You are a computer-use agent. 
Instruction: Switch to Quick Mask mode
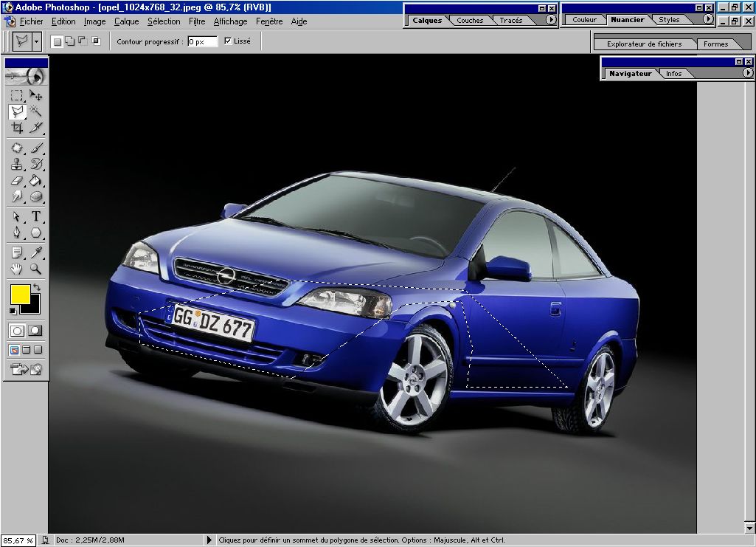(35, 331)
